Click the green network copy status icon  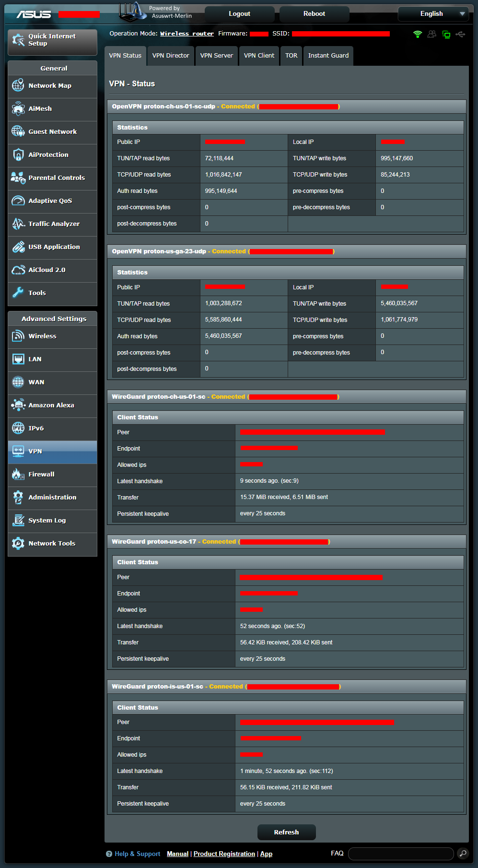point(446,34)
